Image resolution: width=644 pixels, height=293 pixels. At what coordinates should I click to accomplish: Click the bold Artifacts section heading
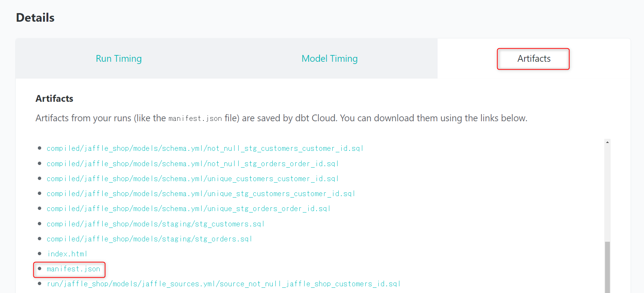point(54,98)
